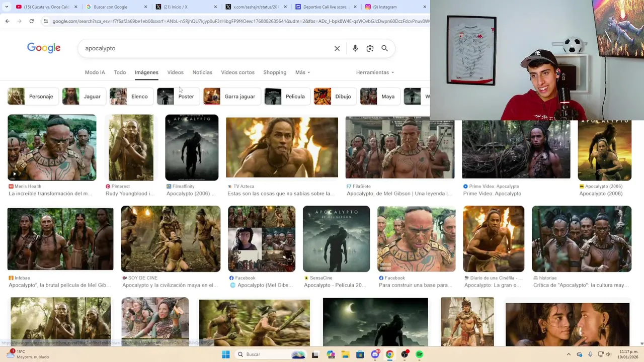Select the Shopping search tab
Screen dimensions: 644x362
pos(275,72)
